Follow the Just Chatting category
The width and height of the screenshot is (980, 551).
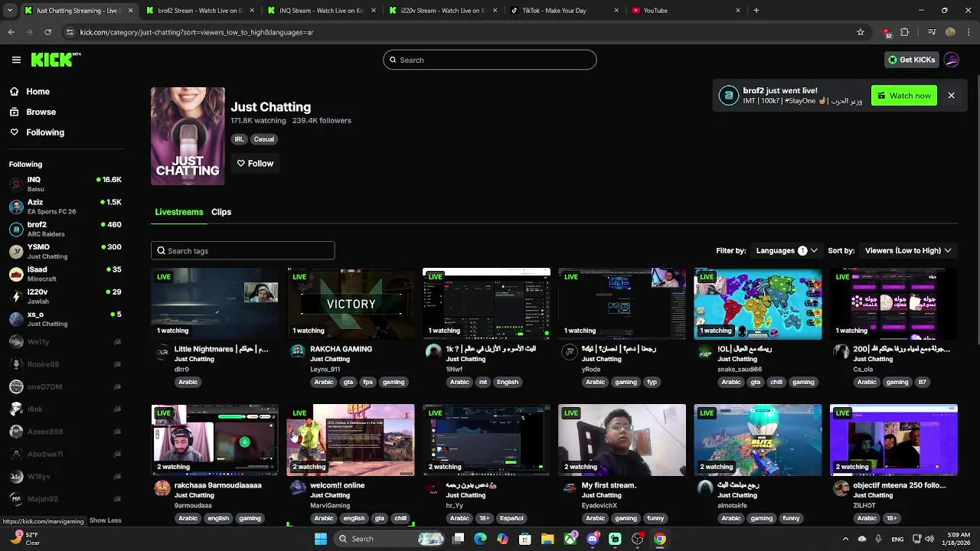(255, 163)
